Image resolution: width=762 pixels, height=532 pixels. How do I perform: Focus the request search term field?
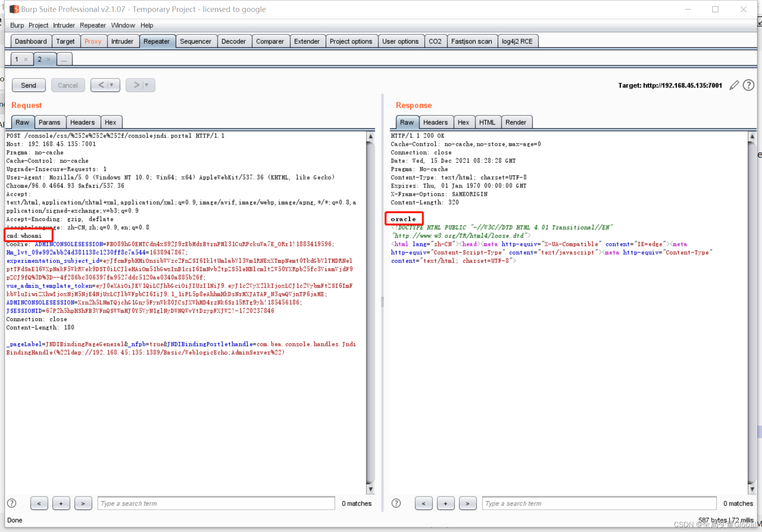point(216,503)
